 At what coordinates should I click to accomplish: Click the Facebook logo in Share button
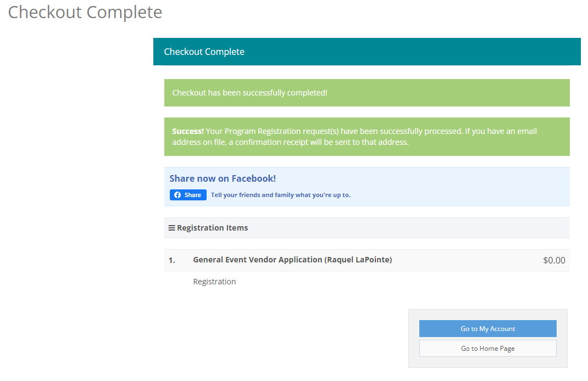pyautogui.click(x=177, y=195)
